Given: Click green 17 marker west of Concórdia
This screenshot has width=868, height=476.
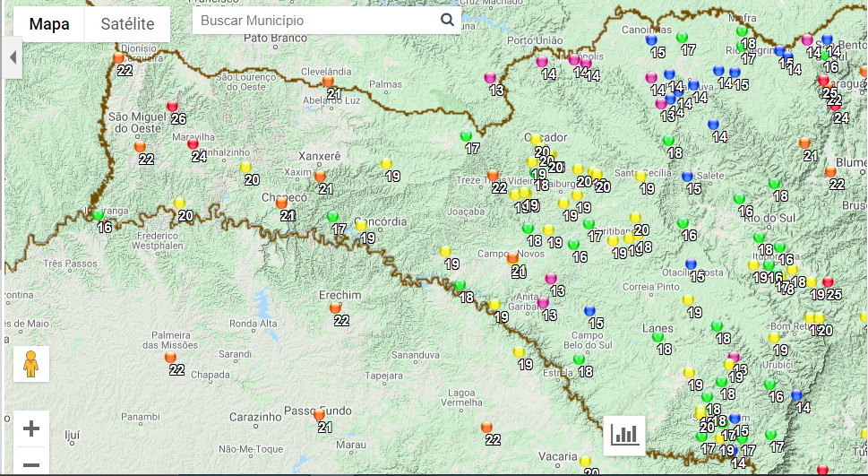Looking at the screenshot, I should pos(332,216).
